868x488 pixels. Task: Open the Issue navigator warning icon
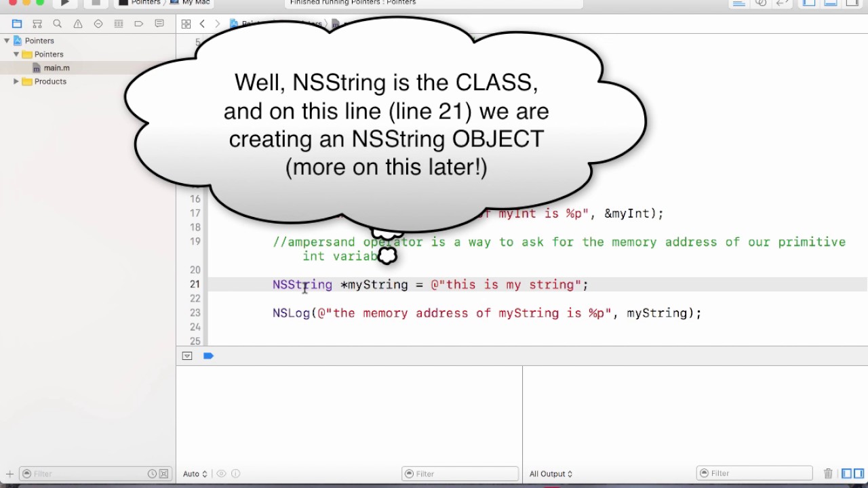[x=78, y=24]
